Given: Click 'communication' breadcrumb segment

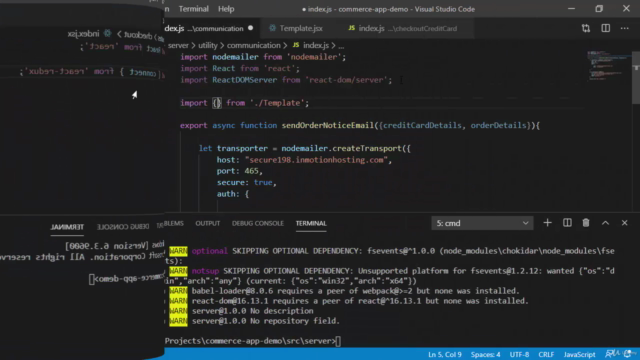Looking at the screenshot, I should 253,45.
